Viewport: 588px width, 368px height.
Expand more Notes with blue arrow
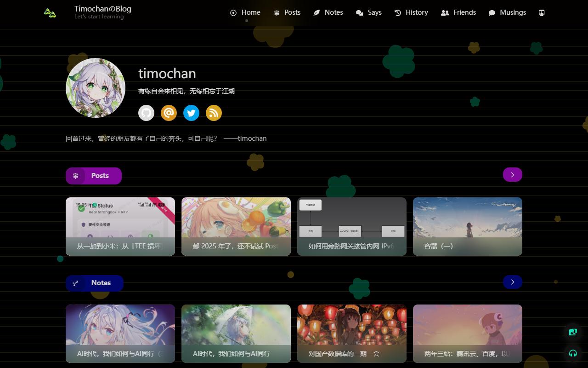[x=513, y=282]
